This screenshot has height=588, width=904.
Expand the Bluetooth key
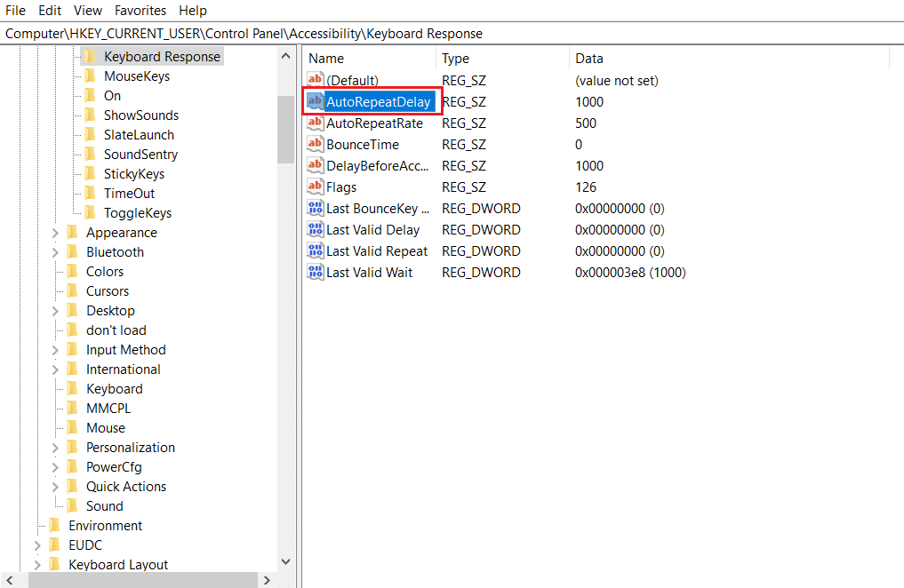(55, 252)
